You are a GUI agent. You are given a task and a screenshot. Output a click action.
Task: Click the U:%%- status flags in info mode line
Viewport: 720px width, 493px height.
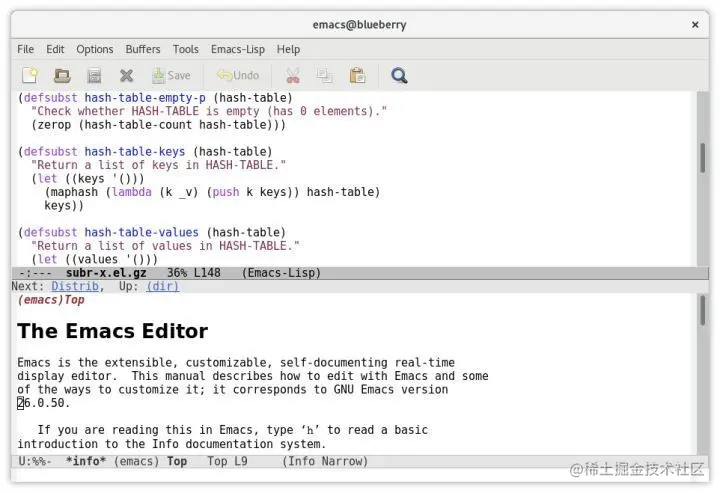click(35, 461)
